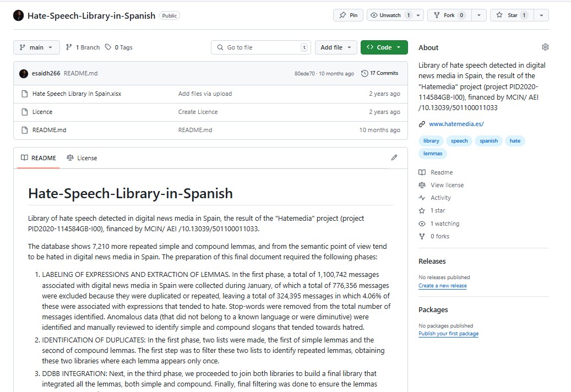The height and width of the screenshot is (392, 571).
Task: Click Create a new release link
Action: tap(443, 286)
